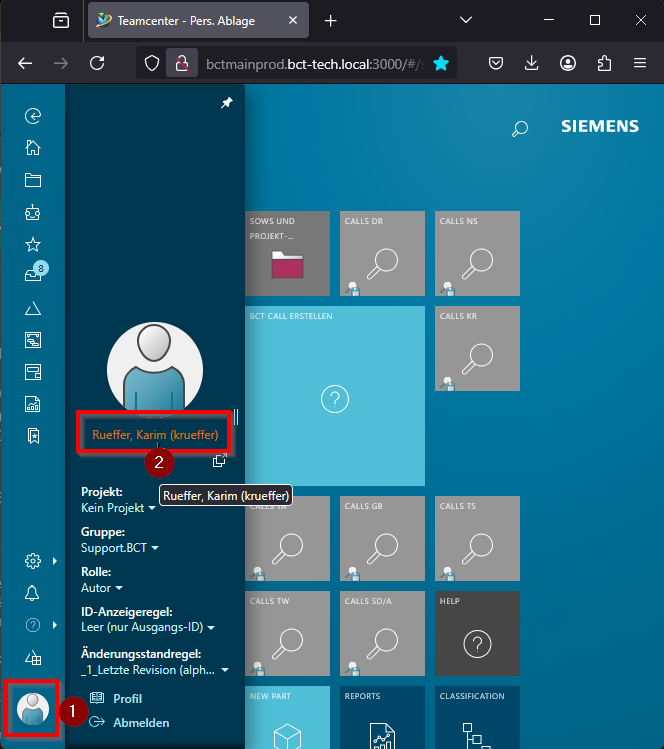Close the Teamcenter browser tab
664x749 pixels.
click(x=293, y=20)
